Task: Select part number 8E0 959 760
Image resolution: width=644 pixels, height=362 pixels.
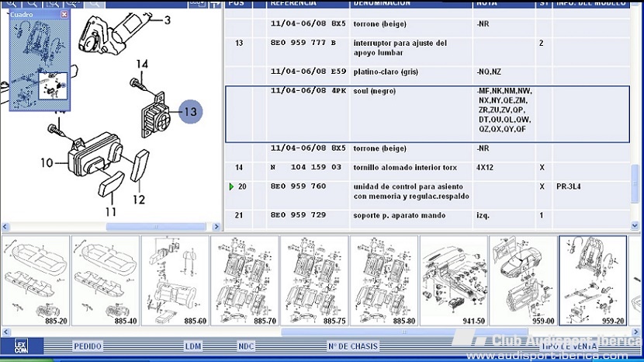Action: (x=298, y=186)
